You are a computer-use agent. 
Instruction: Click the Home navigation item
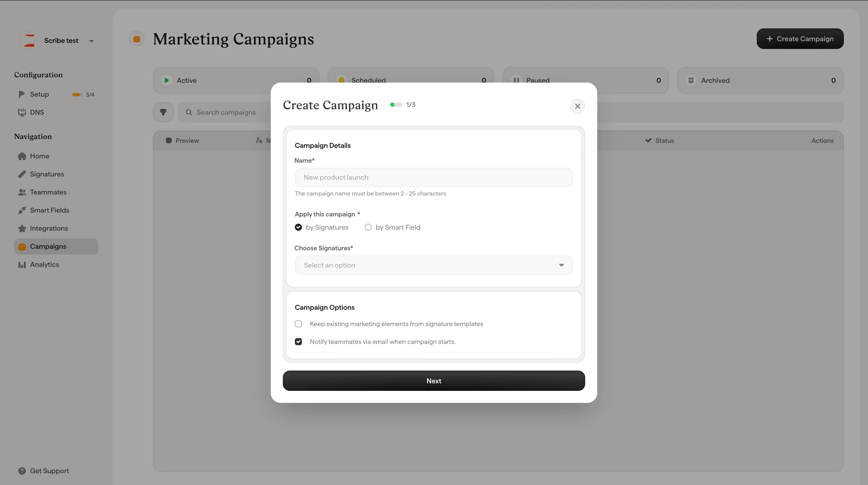click(56, 156)
